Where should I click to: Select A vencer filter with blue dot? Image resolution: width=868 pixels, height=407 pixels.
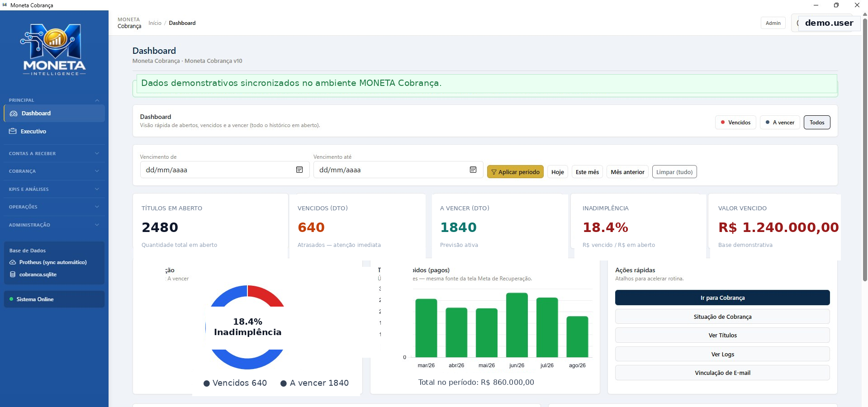tap(780, 123)
